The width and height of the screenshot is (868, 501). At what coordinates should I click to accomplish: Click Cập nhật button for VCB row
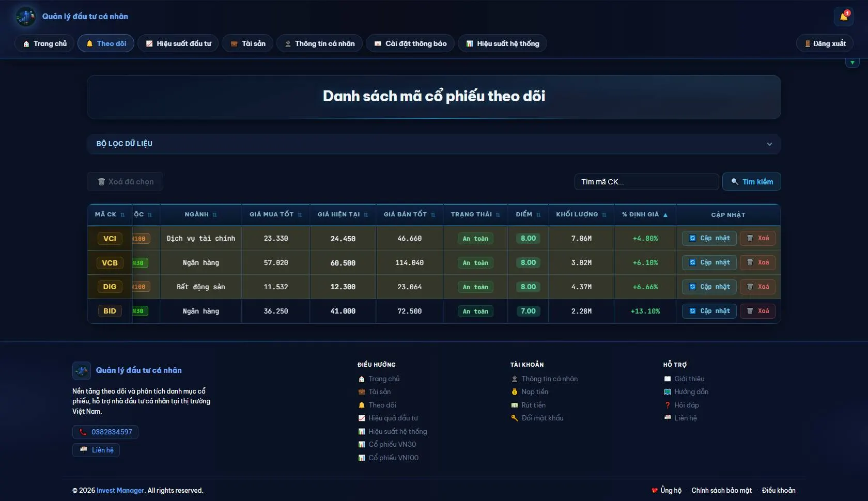click(709, 262)
